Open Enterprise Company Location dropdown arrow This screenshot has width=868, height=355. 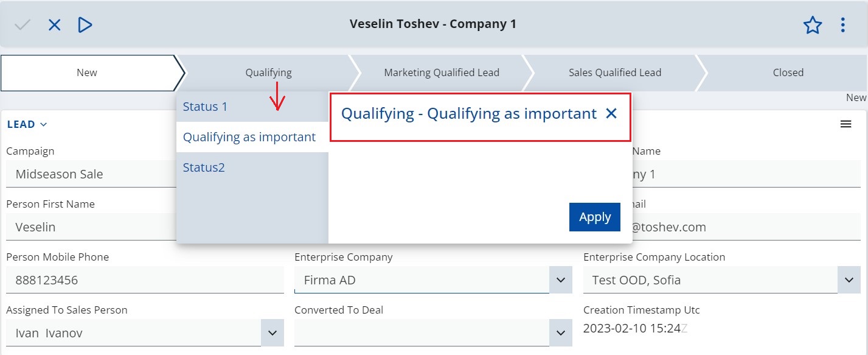[x=849, y=280]
